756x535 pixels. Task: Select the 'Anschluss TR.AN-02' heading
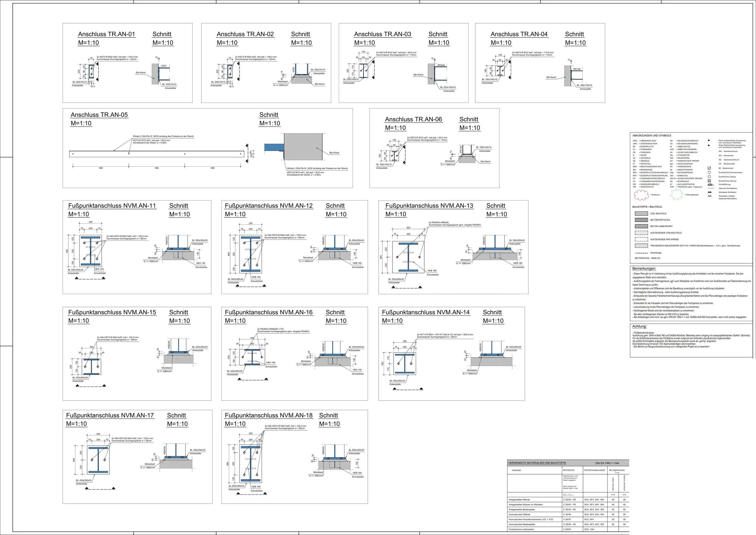[x=245, y=34]
